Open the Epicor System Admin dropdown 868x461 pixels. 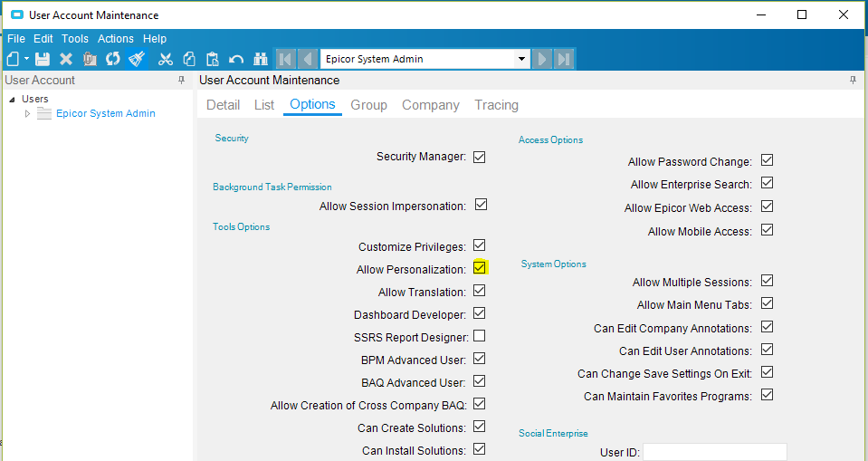(521, 59)
